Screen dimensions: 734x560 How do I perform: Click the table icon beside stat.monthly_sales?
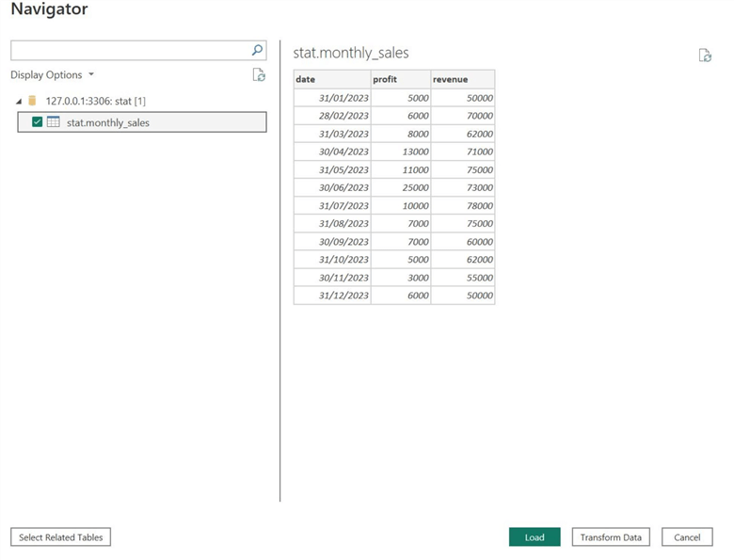54,122
